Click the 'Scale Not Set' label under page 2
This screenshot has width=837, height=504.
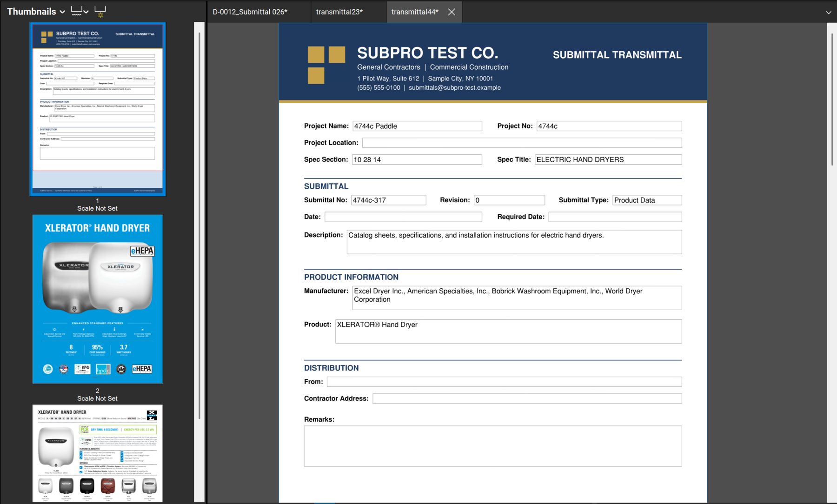(97, 398)
